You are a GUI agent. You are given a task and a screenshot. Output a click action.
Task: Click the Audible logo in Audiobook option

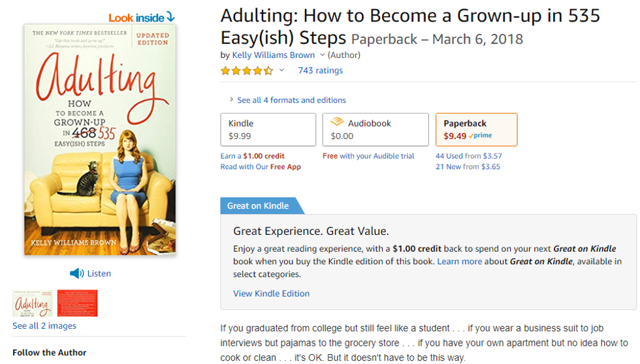pyautogui.click(x=336, y=122)
